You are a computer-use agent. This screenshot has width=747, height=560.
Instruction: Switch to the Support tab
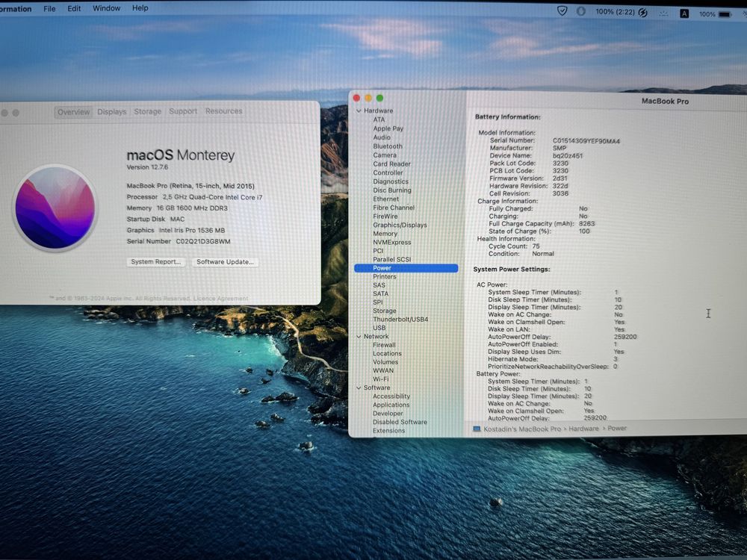(183, 111)
